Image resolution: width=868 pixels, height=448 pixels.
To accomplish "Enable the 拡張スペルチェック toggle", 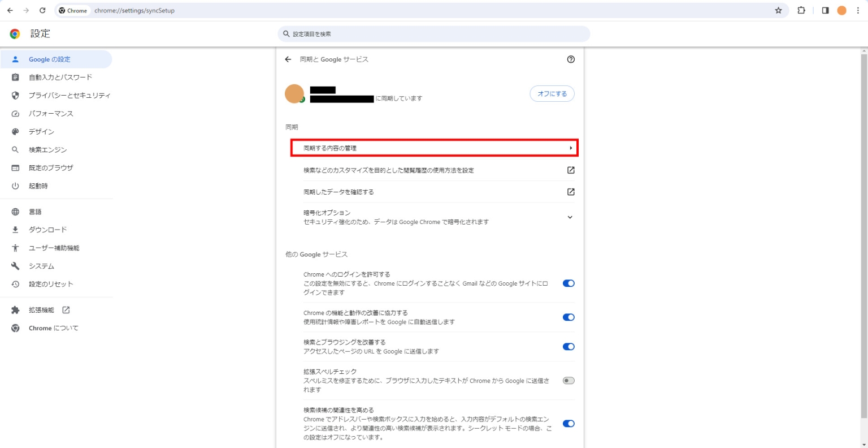I will pos(568,381).
